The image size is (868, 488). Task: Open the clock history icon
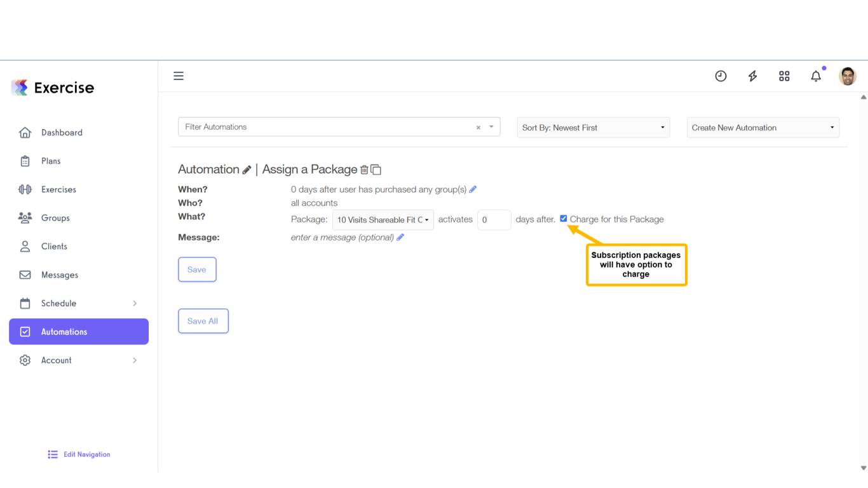click(x=721, y=76)
